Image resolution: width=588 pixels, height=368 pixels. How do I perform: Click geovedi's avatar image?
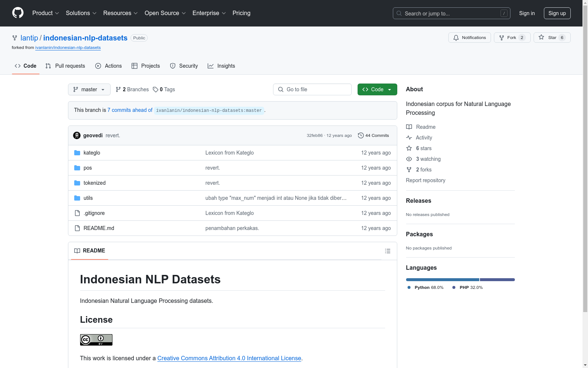77,135
